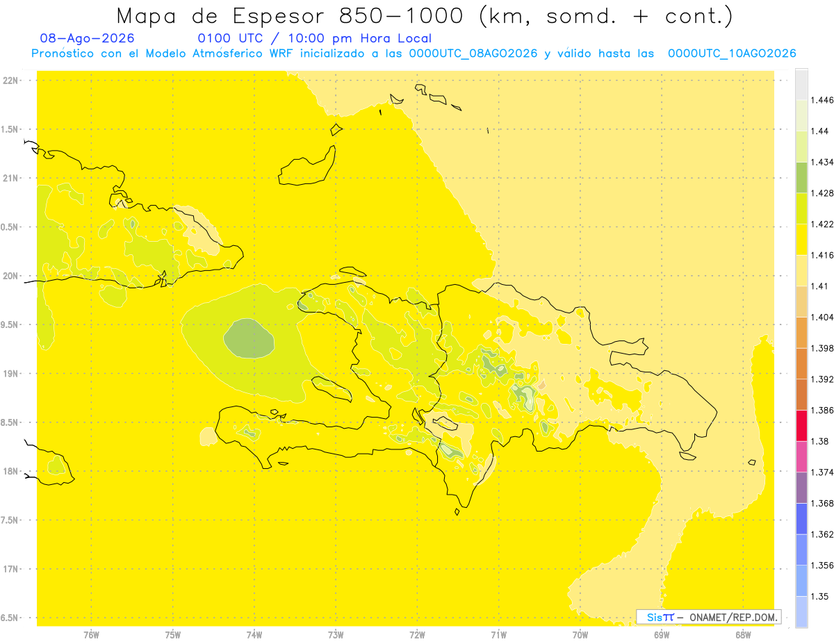This screenshot has width=834, height=644.
Task: Select the blue legend swatch between 1.362 and 1.368
Action: (801, 518)
